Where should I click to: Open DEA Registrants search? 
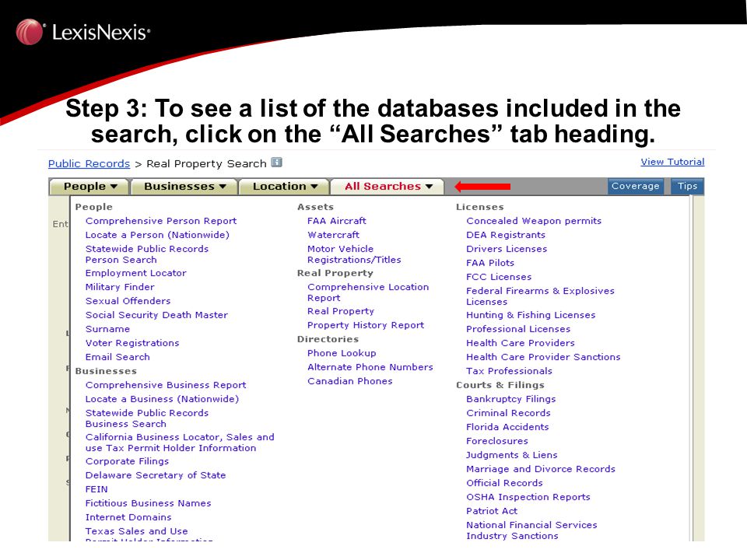(506, 235)
